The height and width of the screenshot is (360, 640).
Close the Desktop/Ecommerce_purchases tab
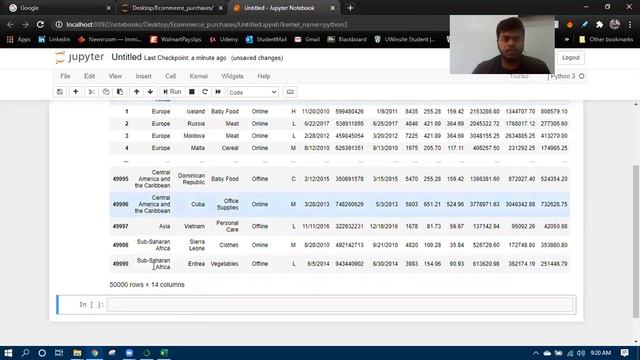point(220,8)
